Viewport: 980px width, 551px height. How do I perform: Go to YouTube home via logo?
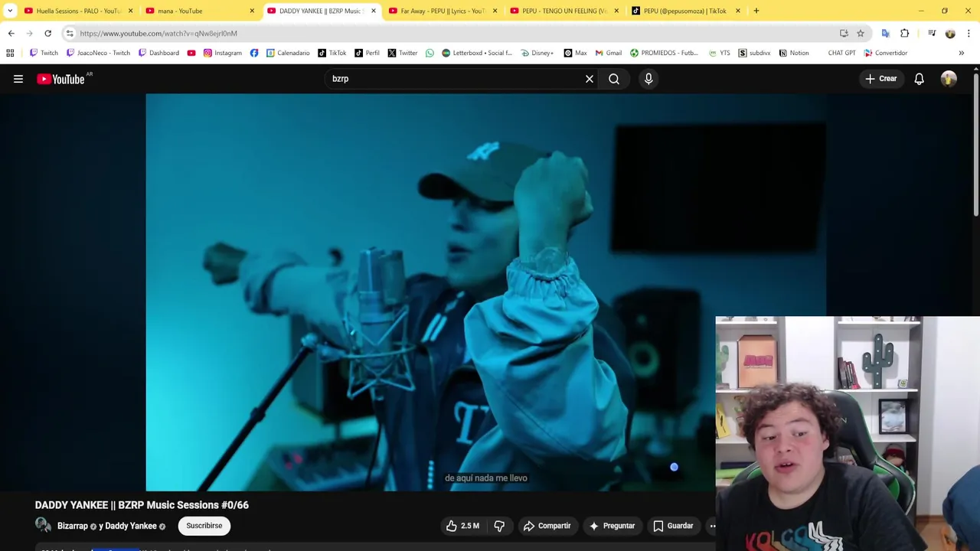click(60, 79)
